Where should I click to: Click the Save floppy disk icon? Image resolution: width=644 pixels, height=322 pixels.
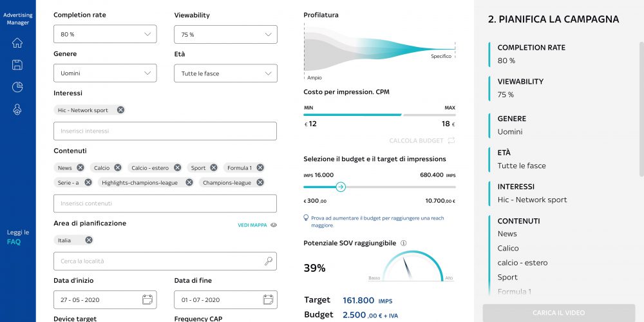tap(17, 65)
